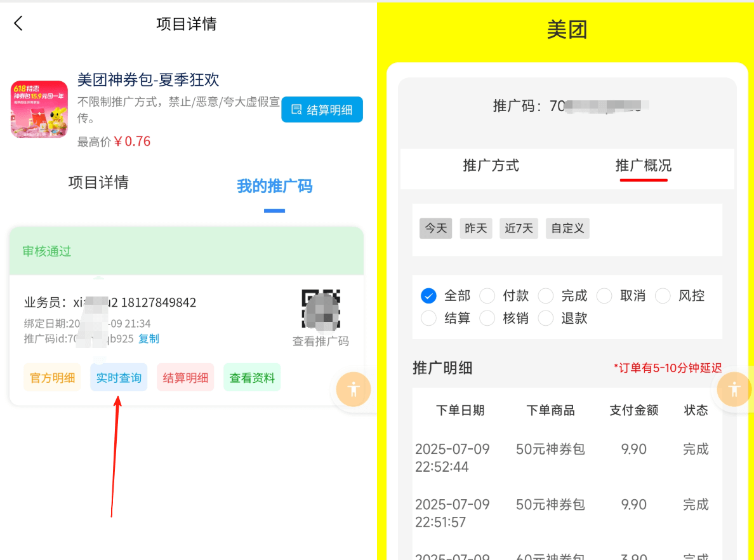The width and height of the screenshot is (754, 560).
Task: Tap the floating orange accessibility icon on the 美团 screen
Action: [x=734, y=389]
